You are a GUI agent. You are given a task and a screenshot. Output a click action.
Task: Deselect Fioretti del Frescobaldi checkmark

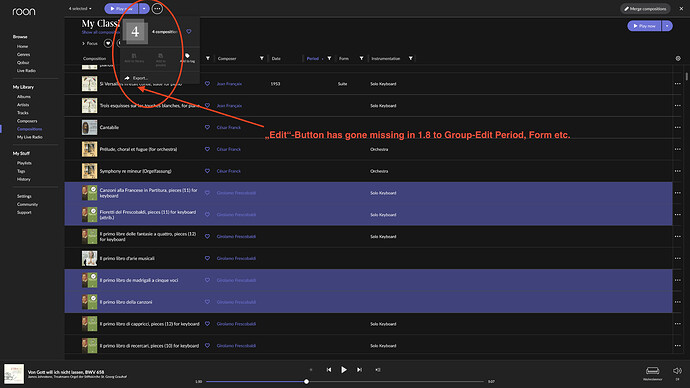(93, 212)
